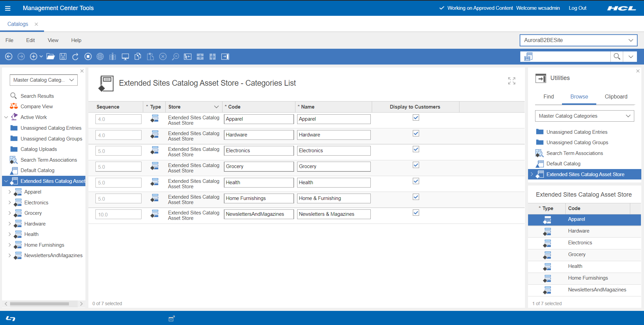Click the Create New plus icon
This screenshot has height=325, width=644.
[x=33, y=56]
